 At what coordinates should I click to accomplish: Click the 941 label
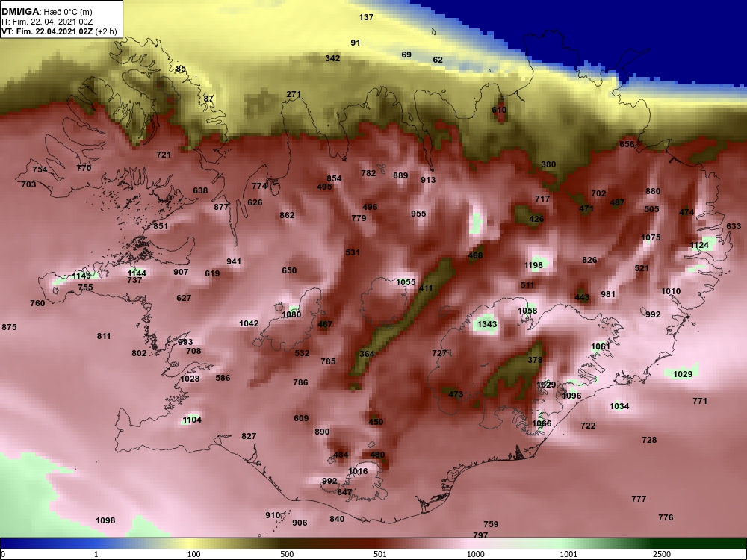233,261
